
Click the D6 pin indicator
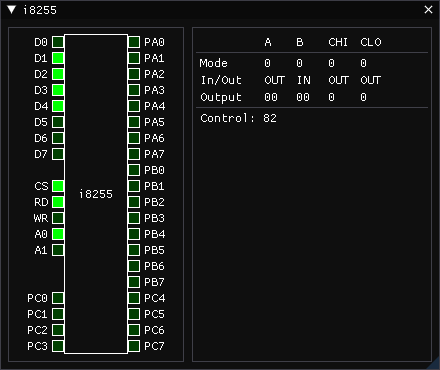[58, 138]
